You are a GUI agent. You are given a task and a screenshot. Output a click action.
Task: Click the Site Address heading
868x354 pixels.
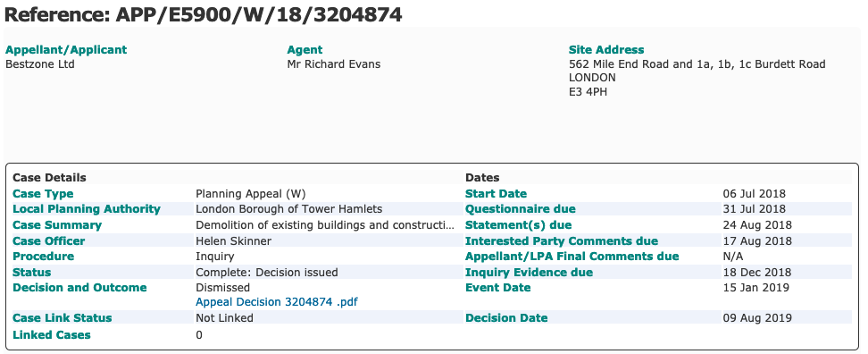click(606, 50)
